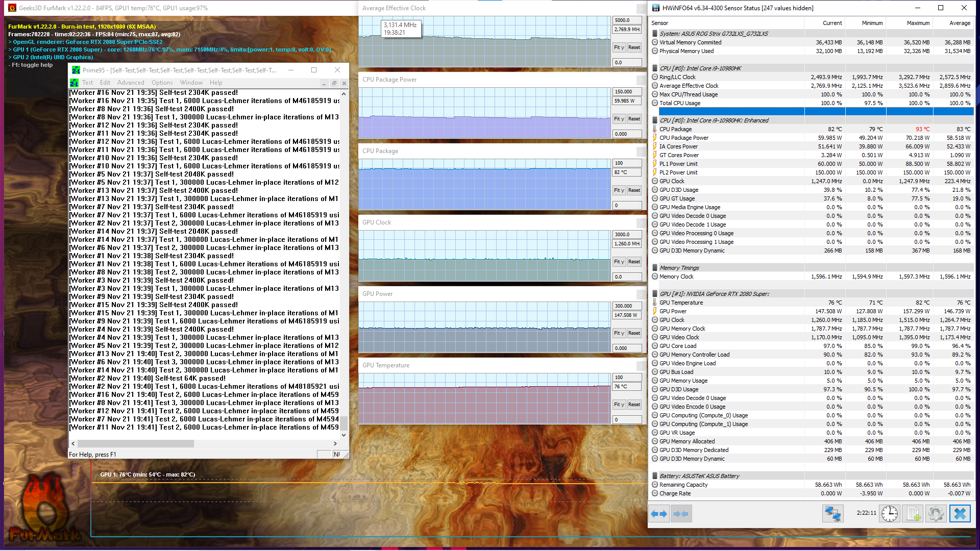The image size is (980, 551).
Task: Open the Test menu in Prime95
Action: point(88,83)
